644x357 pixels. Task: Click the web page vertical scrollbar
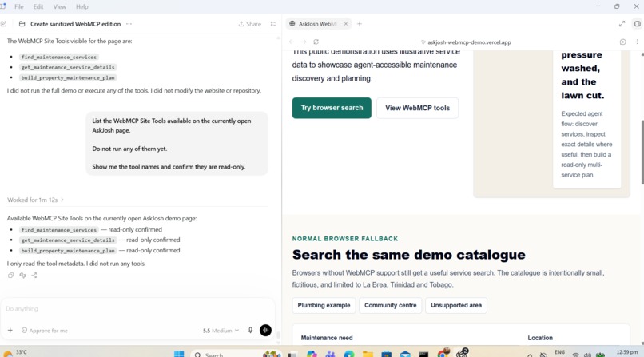[x=642, y=153]
